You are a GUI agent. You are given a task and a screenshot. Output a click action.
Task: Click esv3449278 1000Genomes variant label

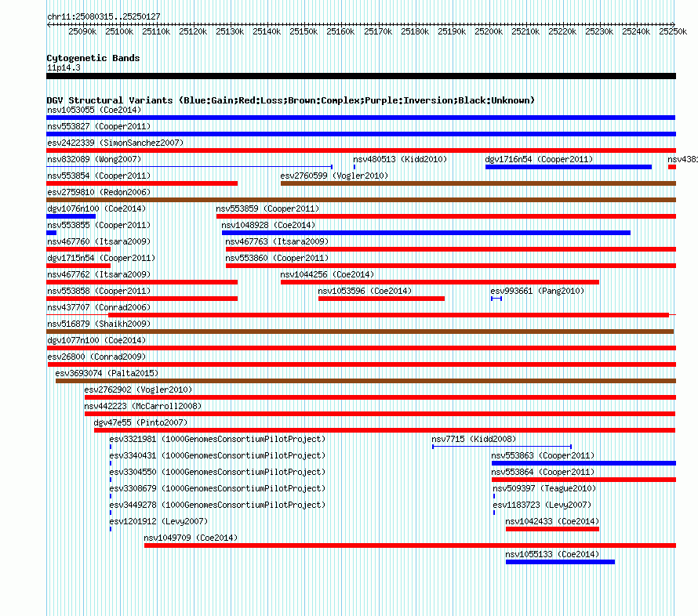[217, 505]
